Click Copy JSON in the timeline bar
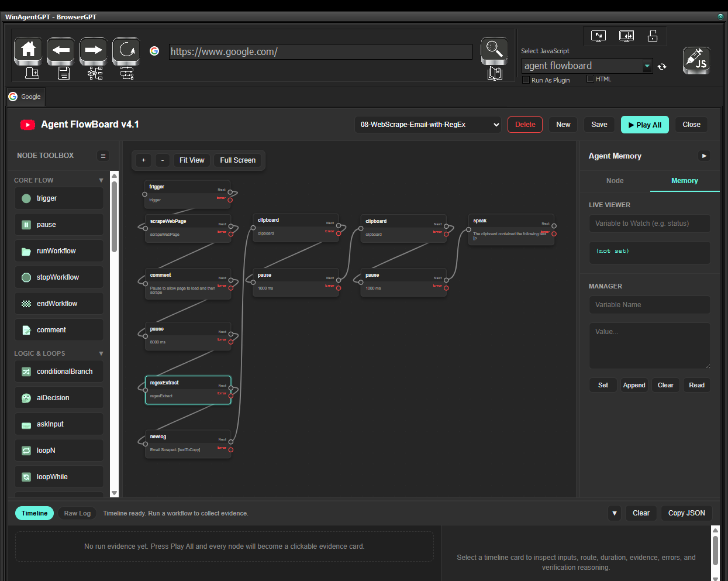Viewport: 728px width, 581px height. (x=686, y=513)
